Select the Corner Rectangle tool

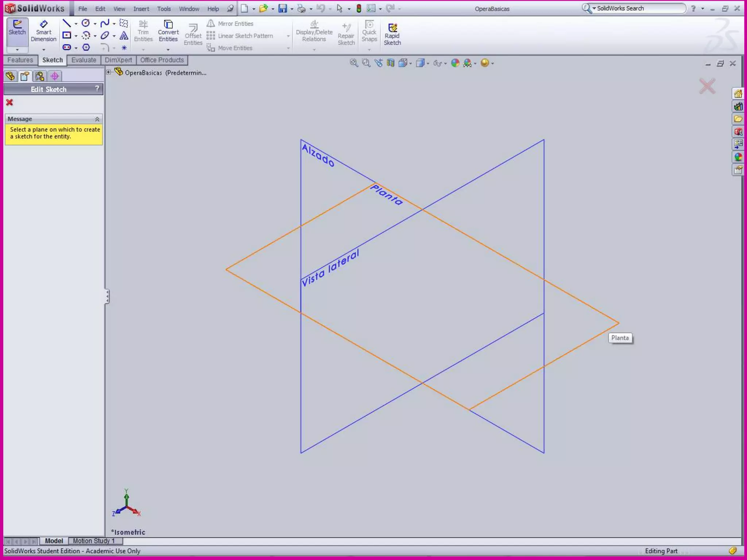[66, 35]
